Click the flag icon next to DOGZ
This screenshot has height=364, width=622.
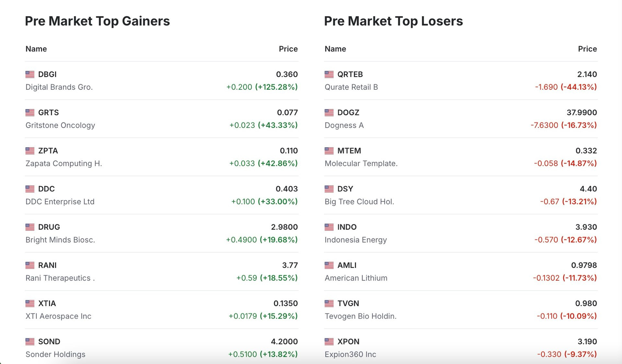click(x=329, y=113)
